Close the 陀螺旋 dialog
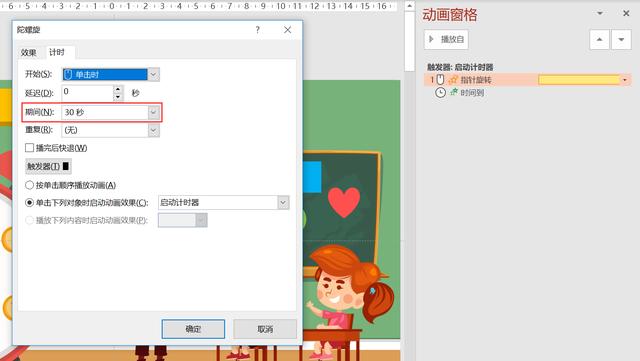Image resolution: width=640 pixels, height=361 pixels. click(x=288, y=30)
